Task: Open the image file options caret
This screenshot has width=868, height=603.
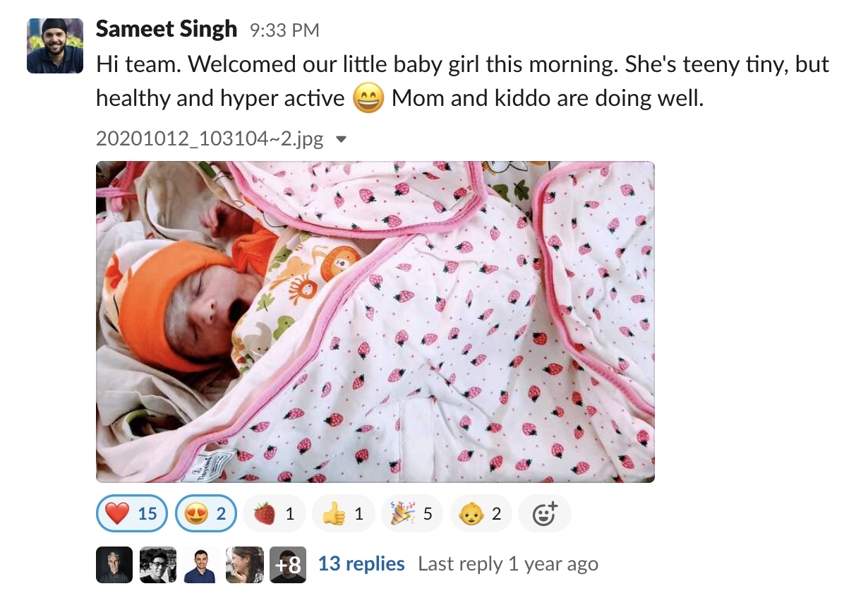Action: tap(342, 139)
